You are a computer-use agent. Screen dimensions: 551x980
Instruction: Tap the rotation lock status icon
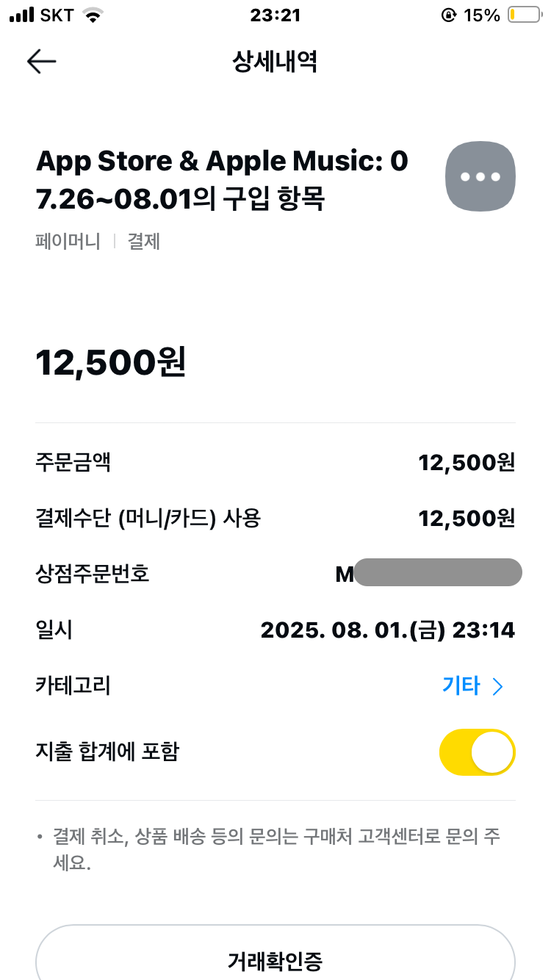tap(447, 15)
